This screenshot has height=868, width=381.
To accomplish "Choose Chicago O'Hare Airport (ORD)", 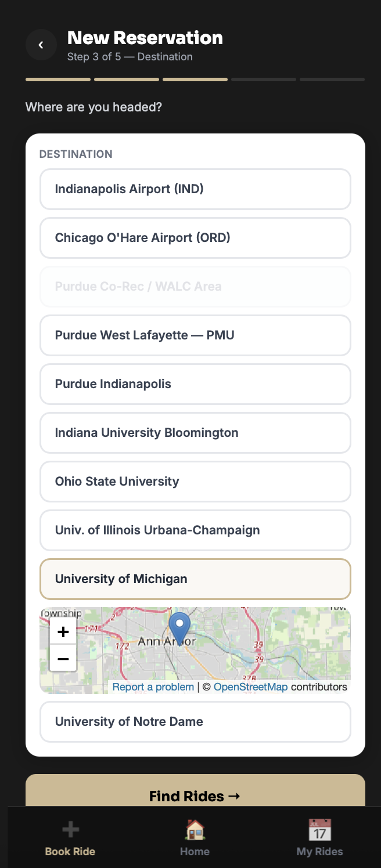I will (x=195, y=238).
